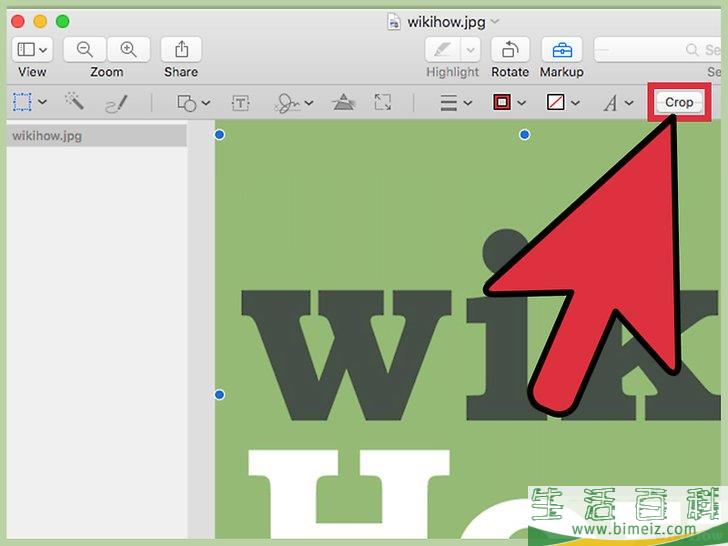Open the title dropdown chevron

coord(495,21)
